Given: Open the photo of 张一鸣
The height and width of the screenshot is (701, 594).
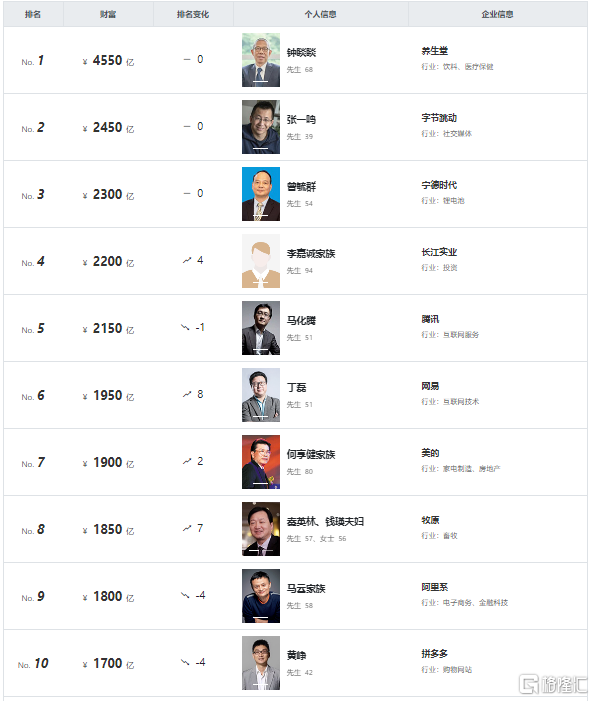Looking at the screenshot, I should pyautogui.click(x=261, y=127).
